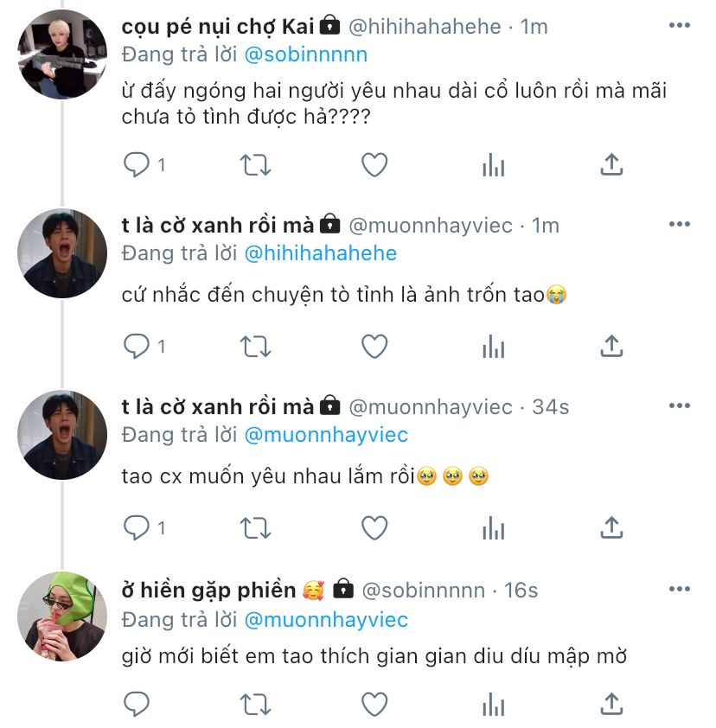Image resolution: width=716 pixels, height=728 pixels.
Task: Share the bottom @sobinnnnn tweet
Action: click(611, 705)
